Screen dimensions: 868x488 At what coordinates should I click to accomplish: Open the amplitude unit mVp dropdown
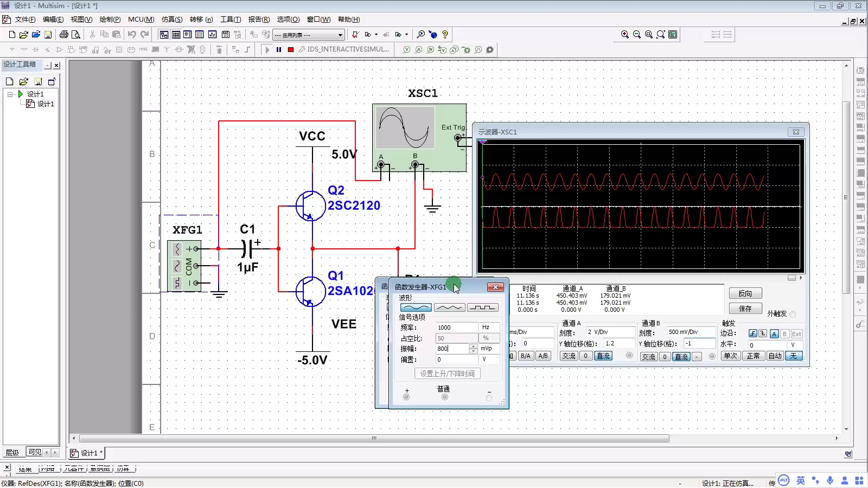click(489, 349)
